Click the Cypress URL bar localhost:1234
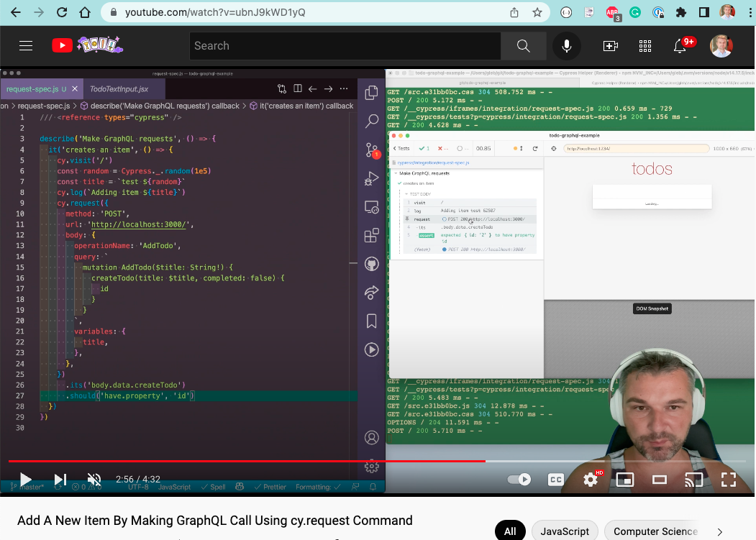756x540 pixels. [637, 149]
